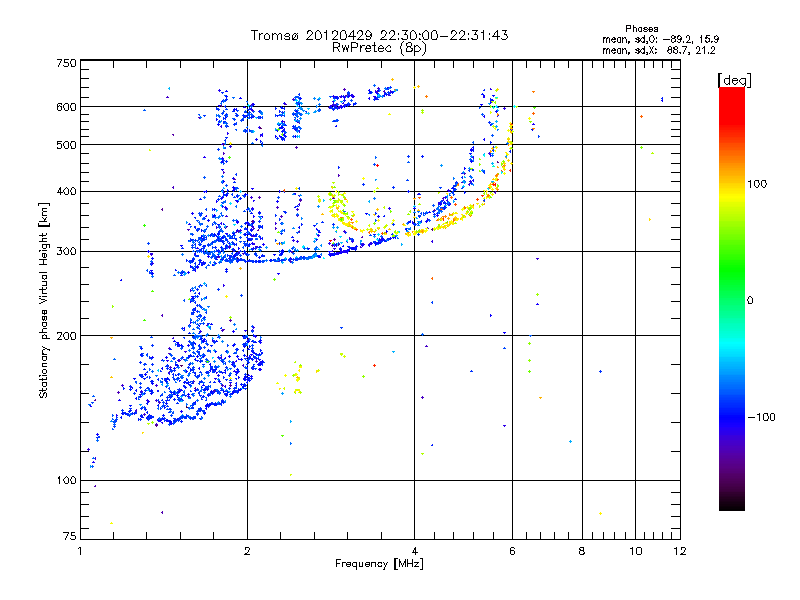Click the x-axis tick label '10'

click(636, 551)
